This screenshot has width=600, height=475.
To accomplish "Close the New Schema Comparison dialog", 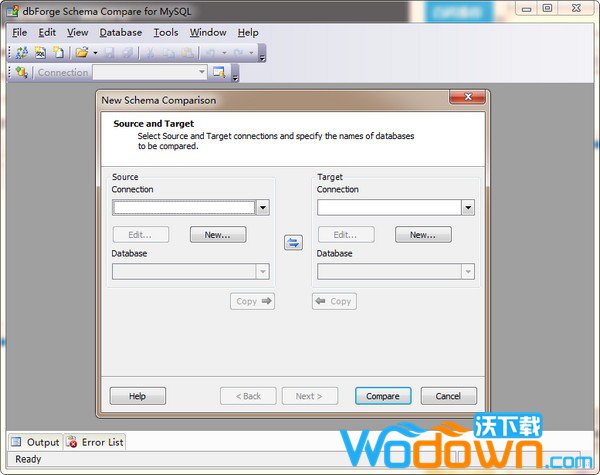I will [468, 97].
